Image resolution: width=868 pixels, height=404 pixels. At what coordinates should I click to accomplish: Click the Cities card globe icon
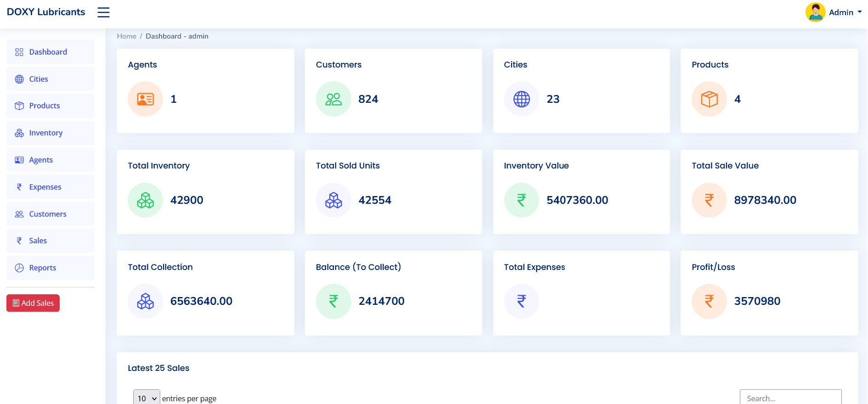coord(521,99)
